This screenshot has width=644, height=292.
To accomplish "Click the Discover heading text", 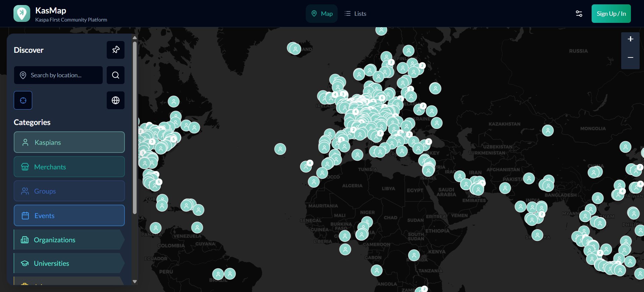I will click(29, 50).
